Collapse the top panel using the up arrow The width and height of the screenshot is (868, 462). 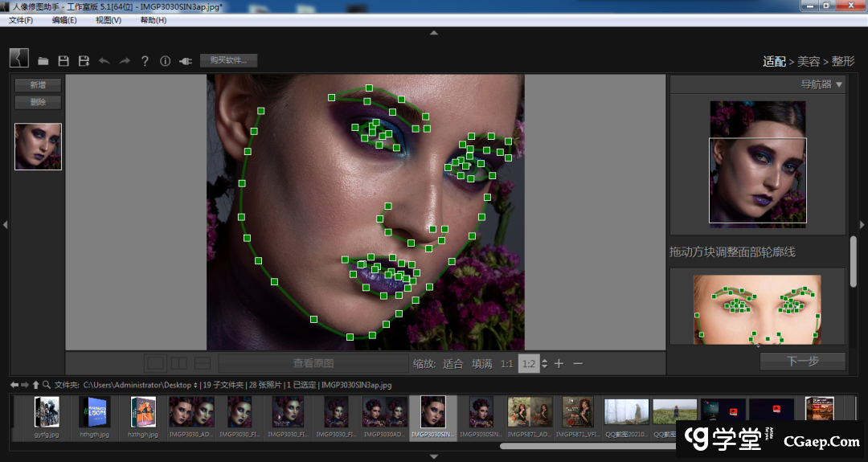click(434, 33)
